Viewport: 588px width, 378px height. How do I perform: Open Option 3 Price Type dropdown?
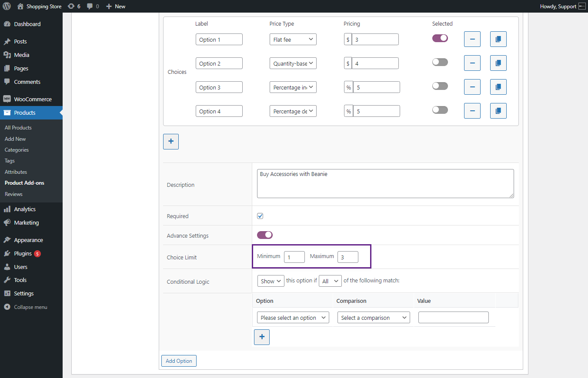[293, 87]
